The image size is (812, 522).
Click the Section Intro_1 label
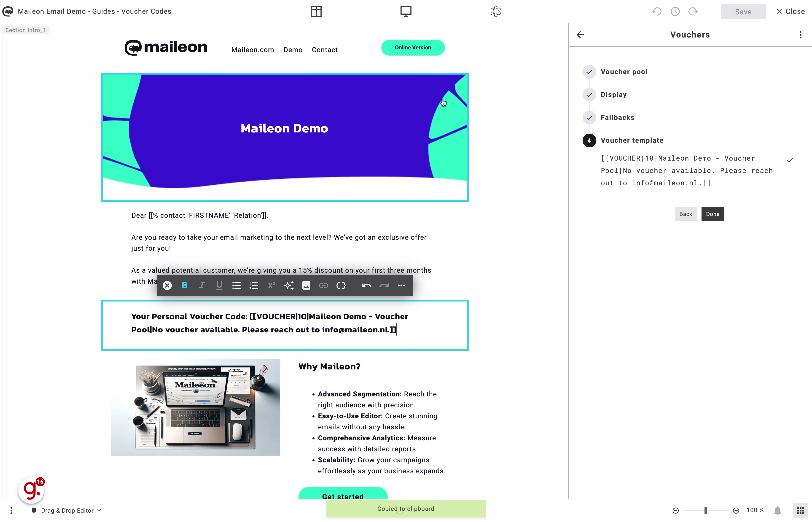[x=25, y=30]
